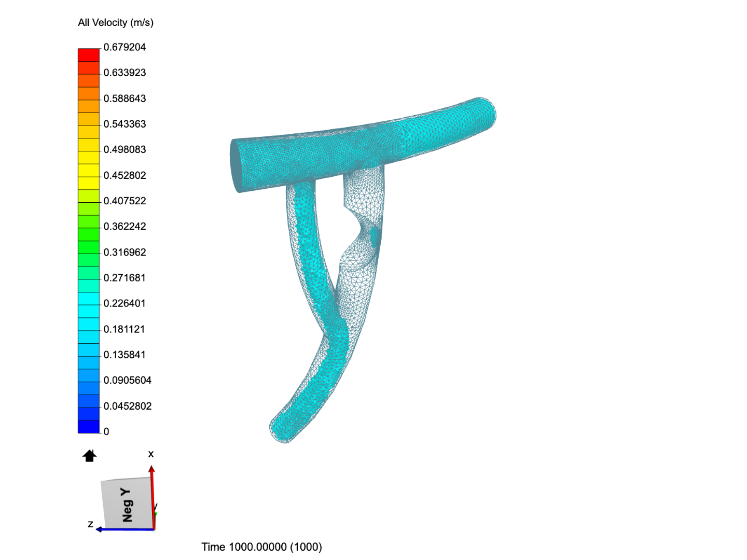Click legend value 0.316962
The width and height of the screenshot is (747, 560).
point(125,252)
